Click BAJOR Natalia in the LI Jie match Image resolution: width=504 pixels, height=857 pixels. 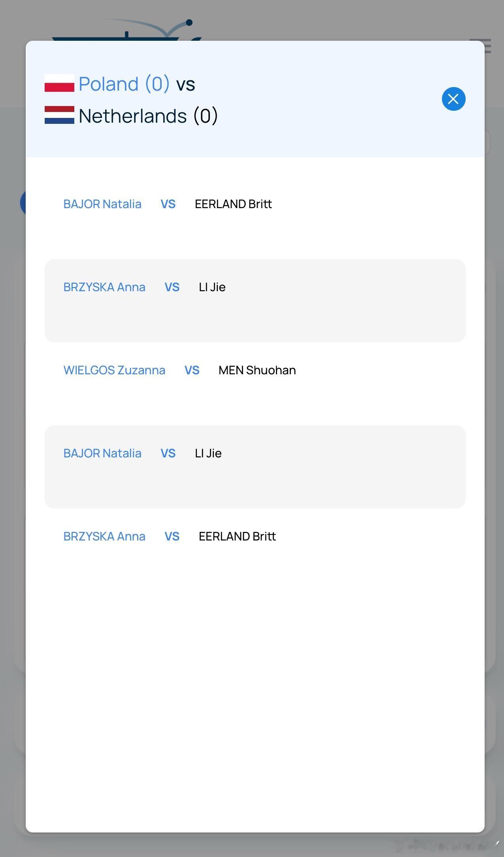pyautogui.click(x=102, y=453)
